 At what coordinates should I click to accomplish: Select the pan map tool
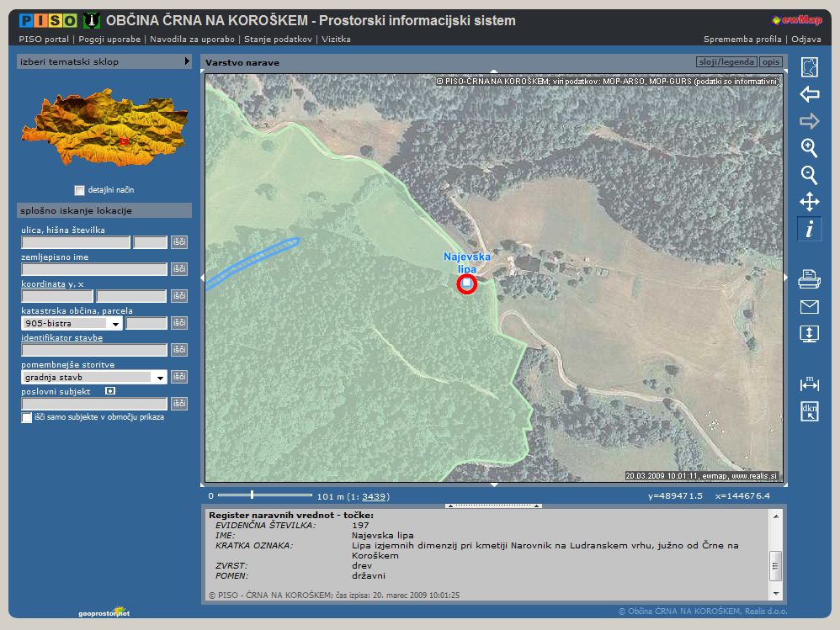(809, 202)
